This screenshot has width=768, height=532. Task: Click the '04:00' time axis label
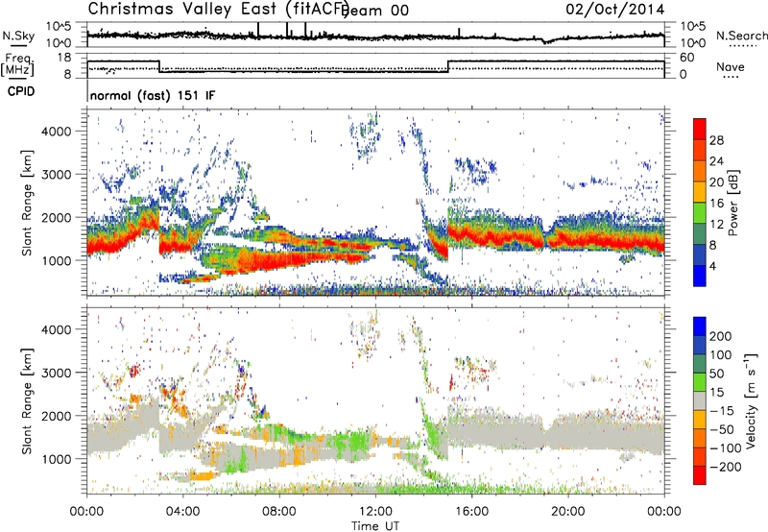pos(183,512)
